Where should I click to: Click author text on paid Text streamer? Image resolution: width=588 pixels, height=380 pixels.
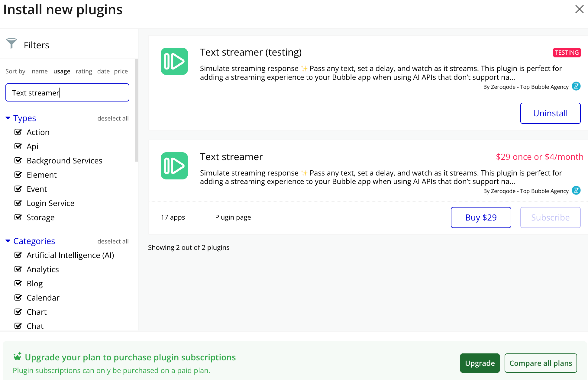[526, 191]
